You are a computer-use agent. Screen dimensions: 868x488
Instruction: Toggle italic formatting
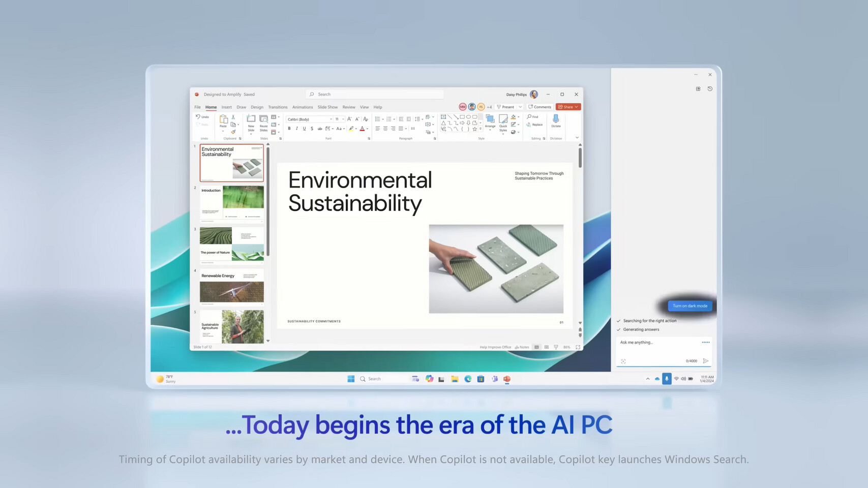click(297, 129)
